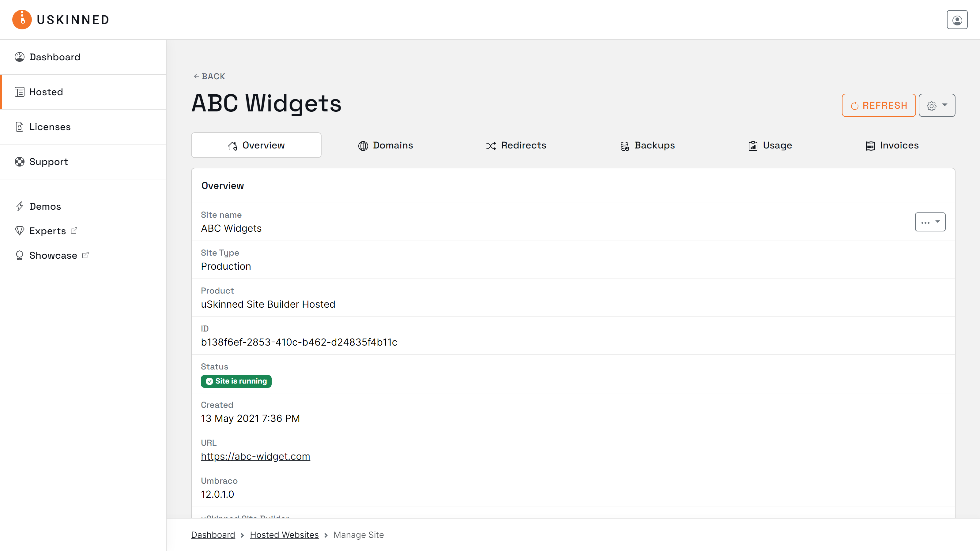Click the Support lifebuoy icon
This screenshot has width=980, height=551.
tap(20, 162)
